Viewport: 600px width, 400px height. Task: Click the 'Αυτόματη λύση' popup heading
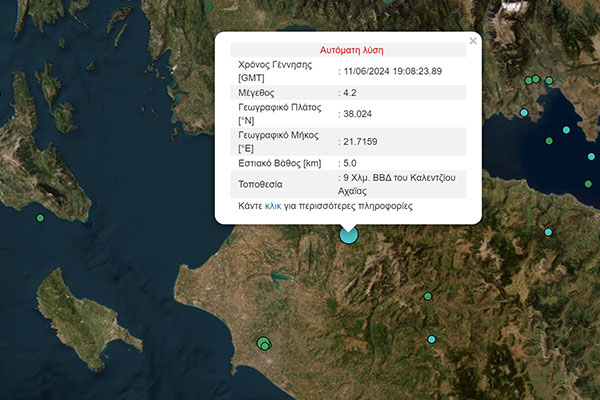click(x=351, y=50)
